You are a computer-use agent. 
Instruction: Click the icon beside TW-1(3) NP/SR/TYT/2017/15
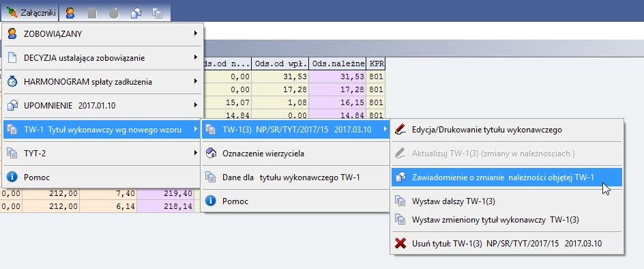[x=210, y=130]
